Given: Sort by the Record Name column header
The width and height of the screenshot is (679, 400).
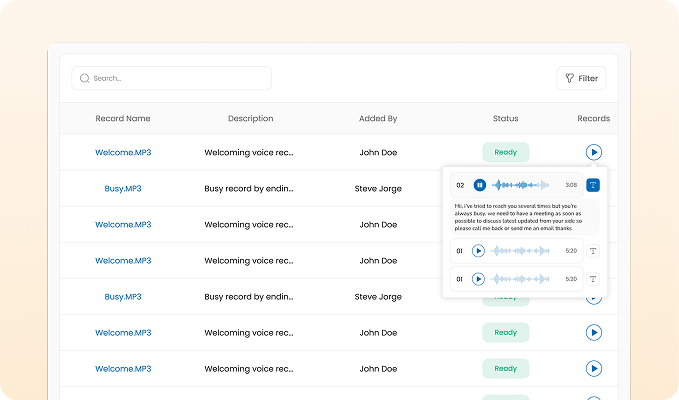Looking at the screenshot, I should [x=123, y=118].
